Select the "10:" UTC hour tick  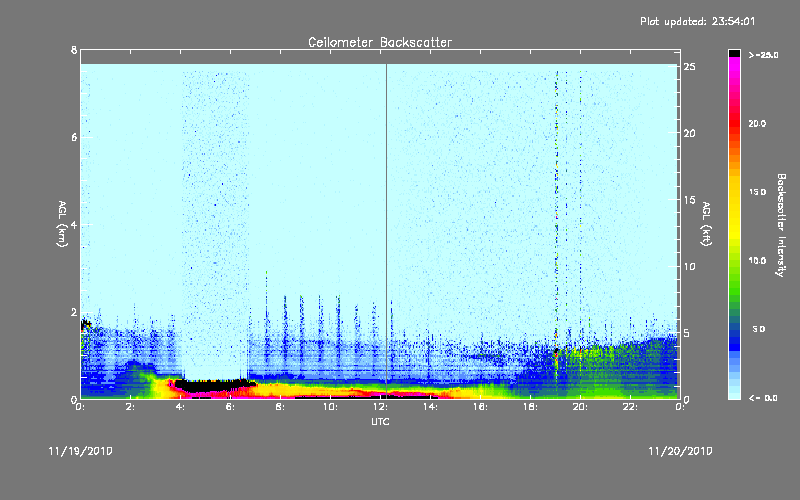(x=330, y=407)
